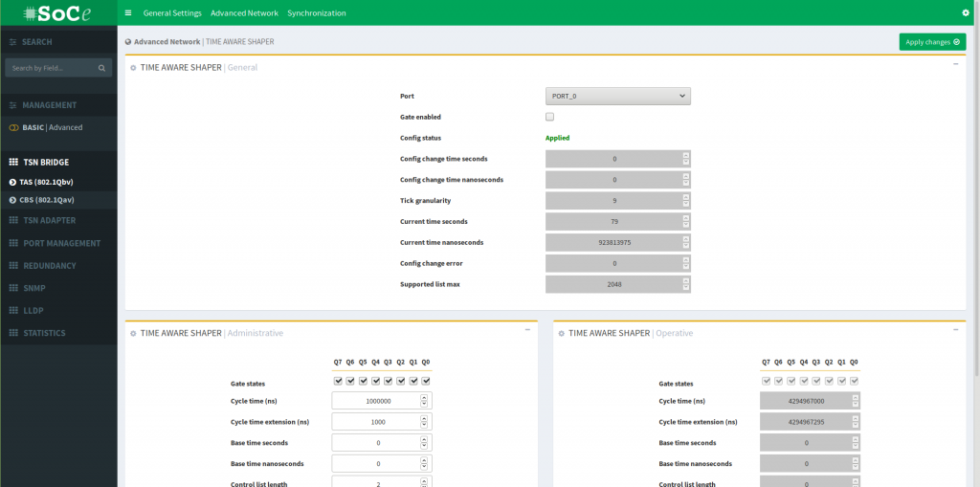Open the Port dropdown showing PORT_0
This screenshot has width=980, height=487.
pos(617,96)
